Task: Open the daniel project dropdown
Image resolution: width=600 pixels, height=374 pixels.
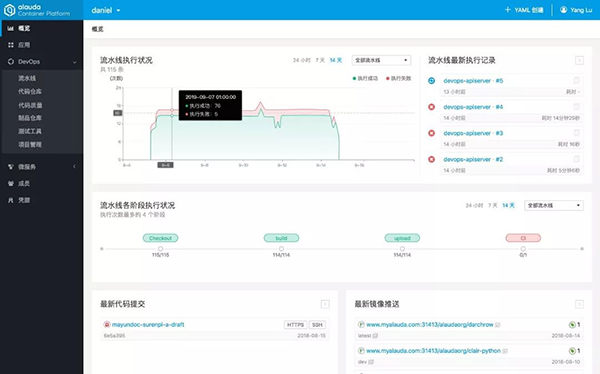Action: tap(106, 10)
